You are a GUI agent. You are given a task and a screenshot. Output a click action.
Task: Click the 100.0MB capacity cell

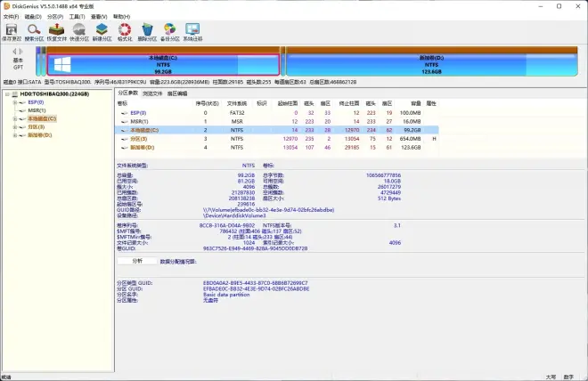[x=410, y=113]
